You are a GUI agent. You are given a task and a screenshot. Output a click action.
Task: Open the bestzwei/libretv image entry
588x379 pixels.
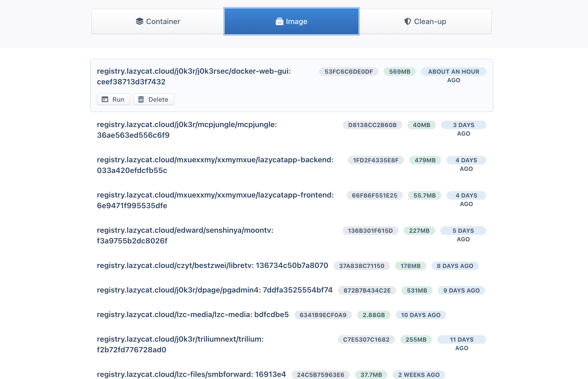tap(212, 266)
